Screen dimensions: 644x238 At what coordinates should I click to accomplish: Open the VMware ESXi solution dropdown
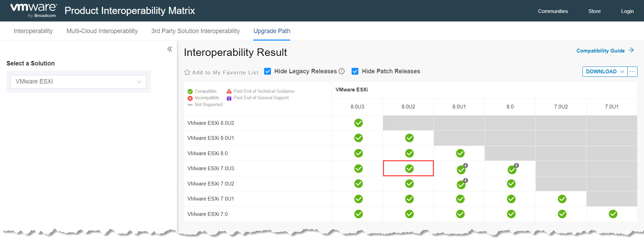[79, 82]
